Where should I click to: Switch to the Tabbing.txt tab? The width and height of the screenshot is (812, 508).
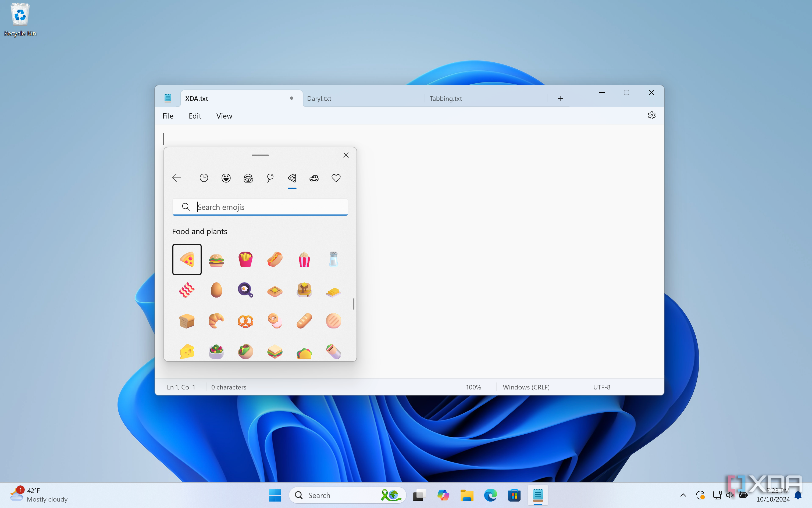click(446, 98)
